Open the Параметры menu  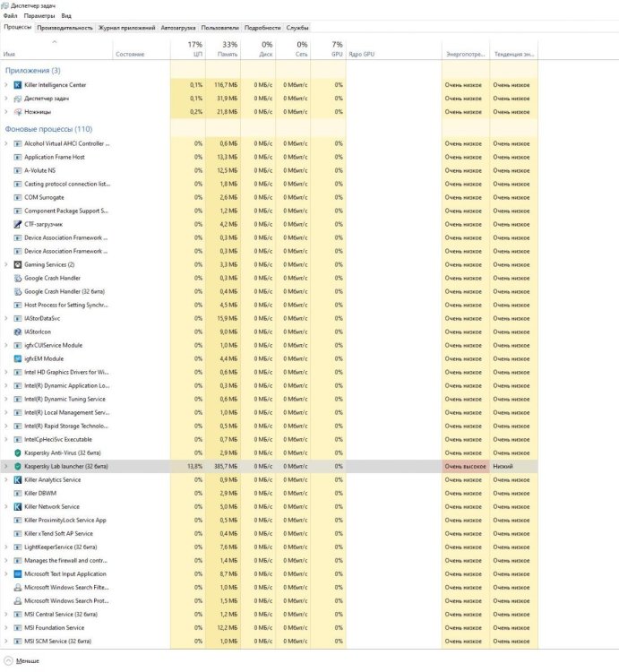[x=39, y=16]
